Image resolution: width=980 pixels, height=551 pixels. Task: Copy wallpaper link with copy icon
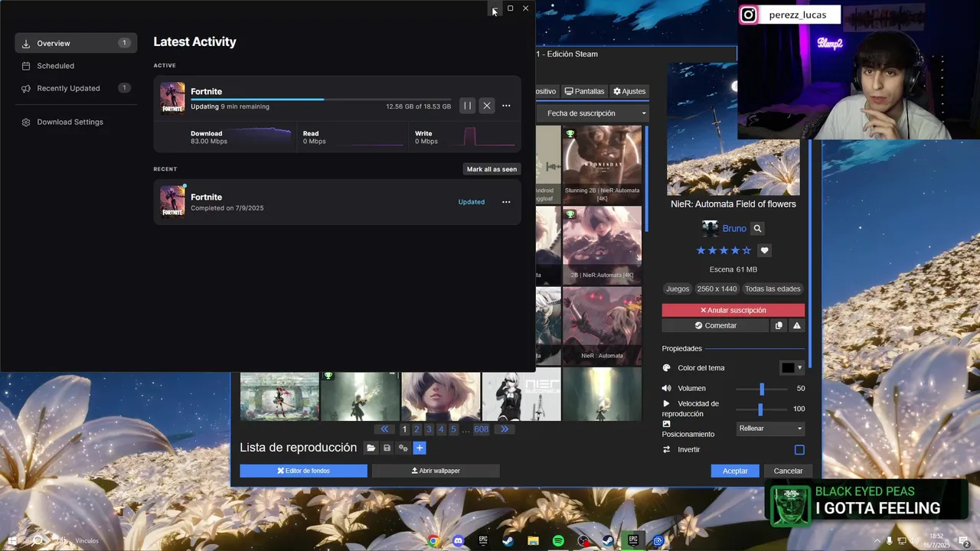coord(779,325)
